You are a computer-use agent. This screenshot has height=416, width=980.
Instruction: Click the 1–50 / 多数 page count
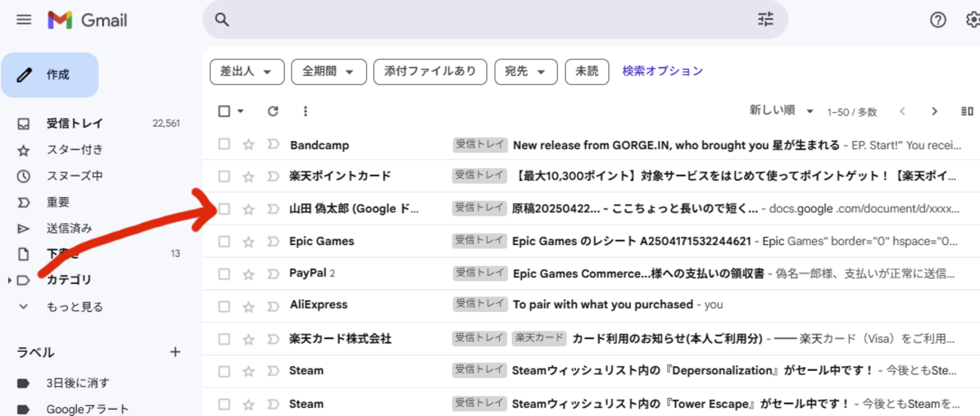click(x=852, y=112)
